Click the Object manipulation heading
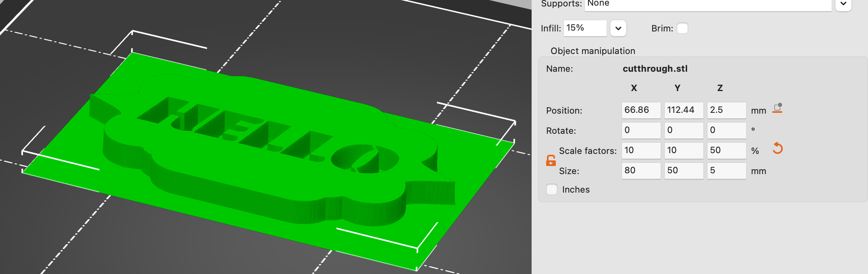Viewport: 868px width, 274px height. click(x=593, y=51)
